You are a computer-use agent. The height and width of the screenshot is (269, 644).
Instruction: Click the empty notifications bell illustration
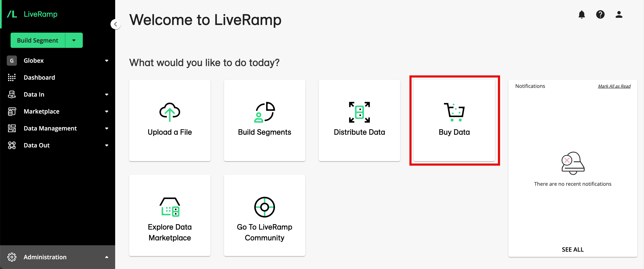pyautogui.click(x=573, y=163)
